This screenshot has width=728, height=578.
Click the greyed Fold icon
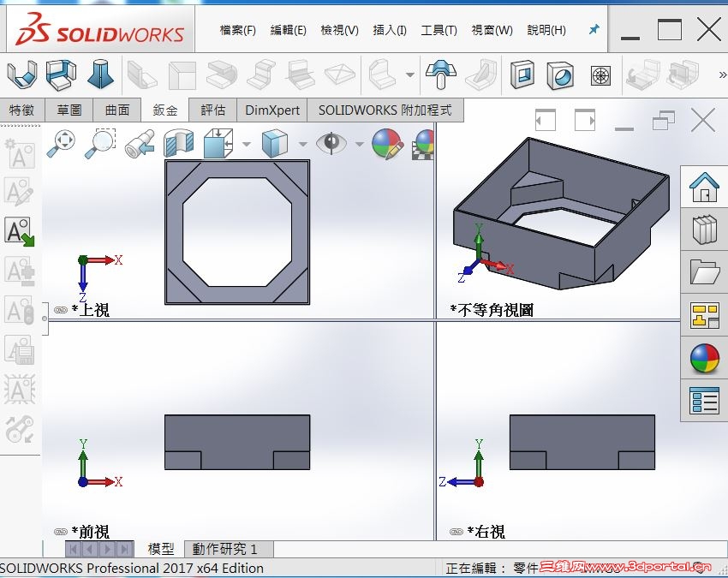pos(683,74)
